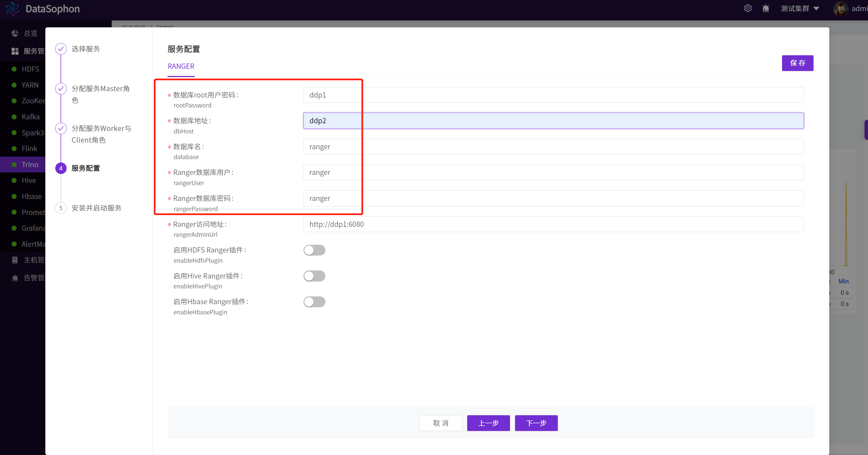
Task: Click the Ranger访问地址 field label
Action: (x=200, y=224)
